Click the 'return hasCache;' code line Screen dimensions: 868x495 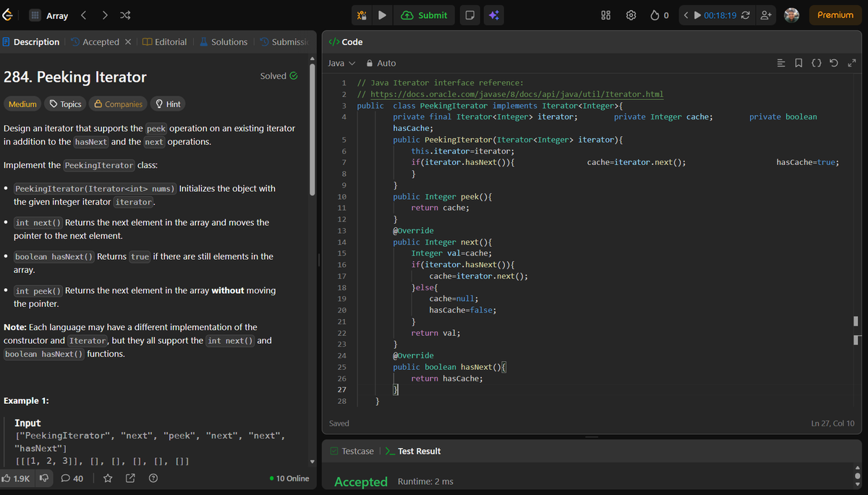coord(447,378)
